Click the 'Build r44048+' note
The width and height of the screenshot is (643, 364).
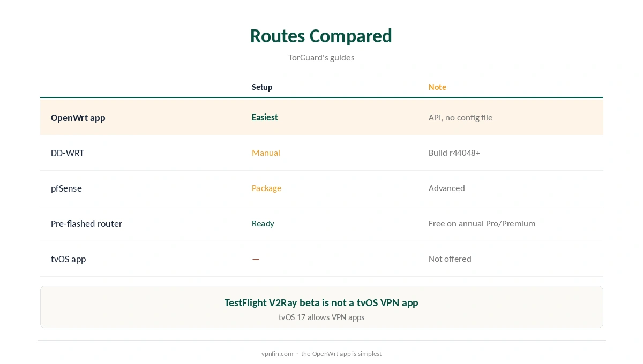point(454,153)
